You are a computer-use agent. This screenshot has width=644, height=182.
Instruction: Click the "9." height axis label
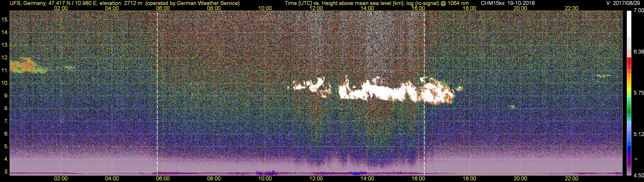click(6, 96)
